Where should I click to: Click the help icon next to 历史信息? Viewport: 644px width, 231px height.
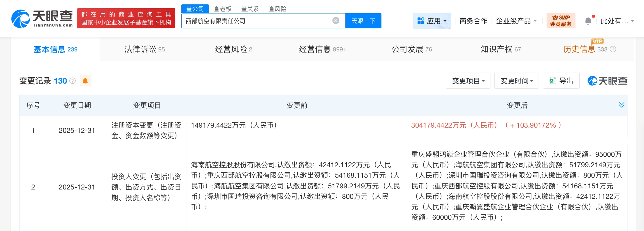coord(613,49)
